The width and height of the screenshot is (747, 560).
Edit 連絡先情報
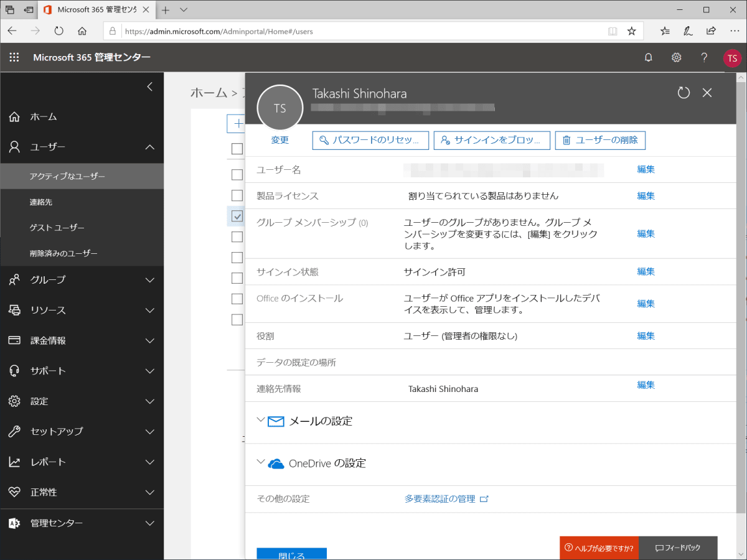click(x=646, y=385)
